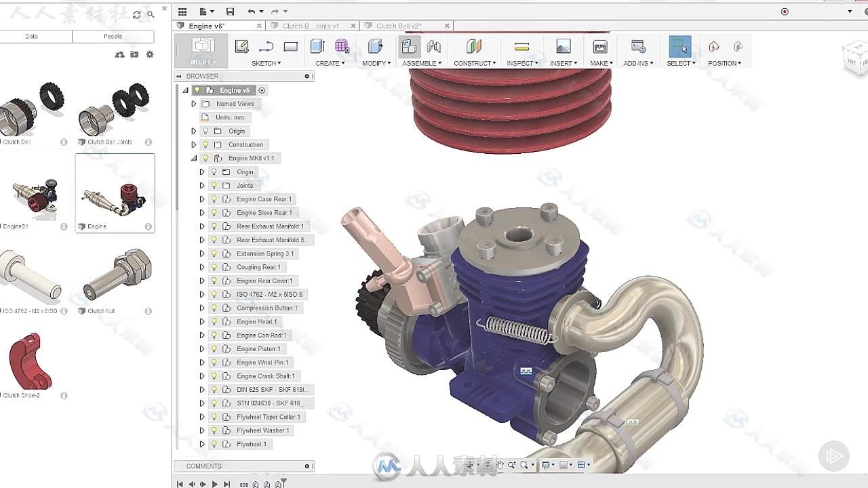868x488 pixels.
Task: Open the ASSEMBLE dropdown menu
Action: [x=421, y=63]
